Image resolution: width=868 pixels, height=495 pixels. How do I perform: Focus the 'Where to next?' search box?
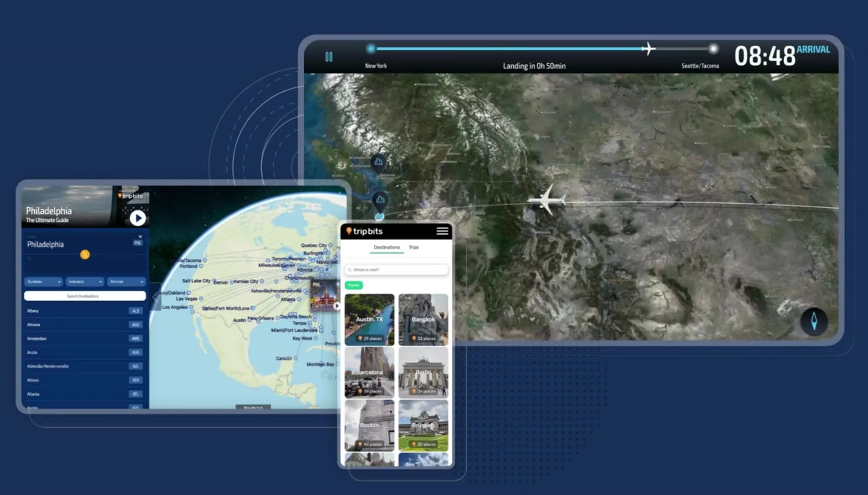pyautogui.click(x=396, y=270)
